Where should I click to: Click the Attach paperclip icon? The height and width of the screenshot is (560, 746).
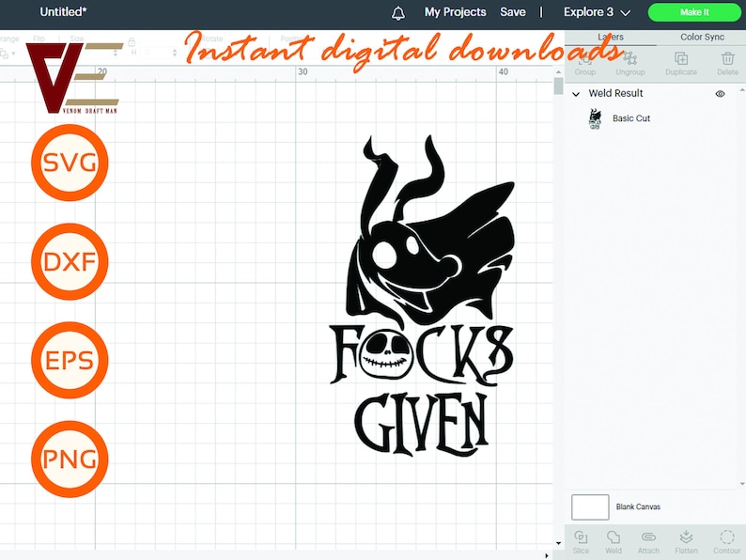tap(648, 540)
